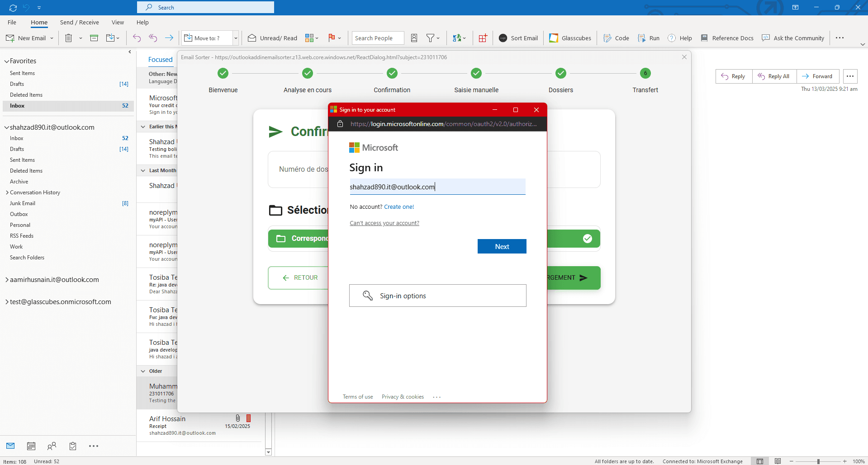
Task: Click the Send/Receive sync icon in title bar
Action: (x=13, y=8)
